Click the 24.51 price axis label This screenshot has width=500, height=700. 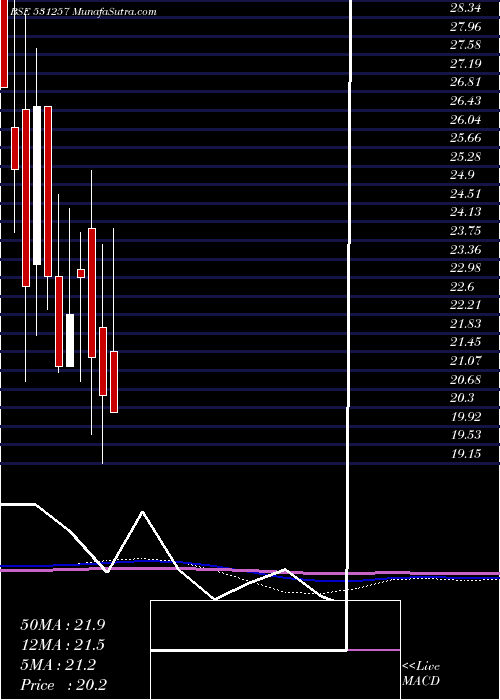(465, 194)
